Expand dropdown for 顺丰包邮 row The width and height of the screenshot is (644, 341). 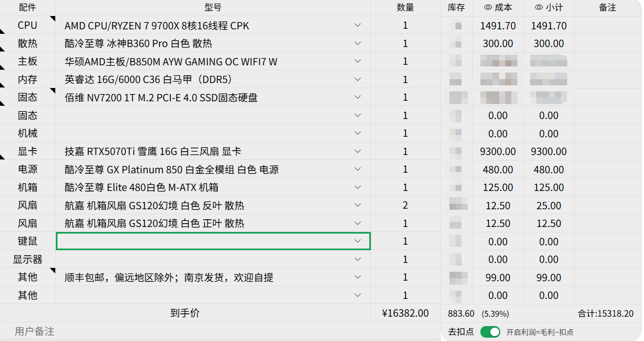358,277
